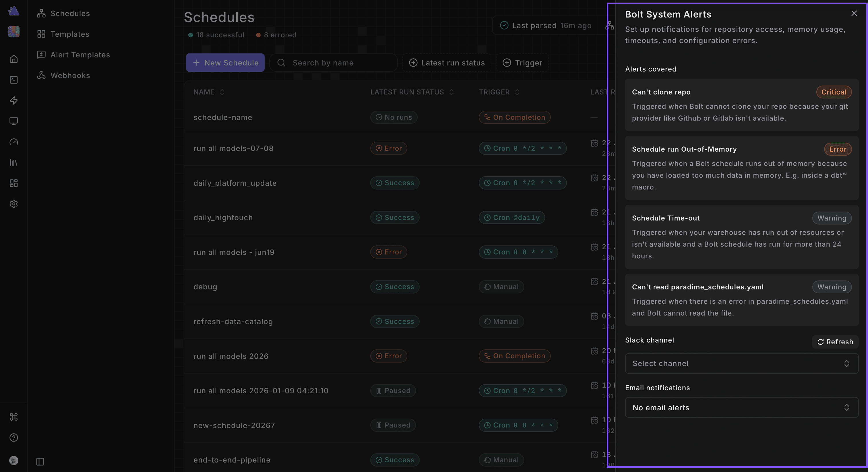Click the Can't clone repo alert card title
The height and width of the screenshot is (472, 868).
point(661,92)
